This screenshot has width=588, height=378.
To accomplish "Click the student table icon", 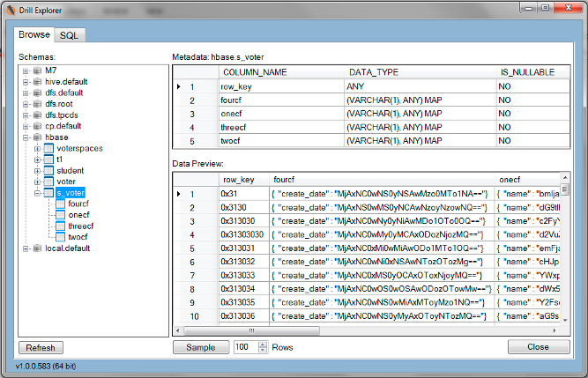I will tap(48, 171).
